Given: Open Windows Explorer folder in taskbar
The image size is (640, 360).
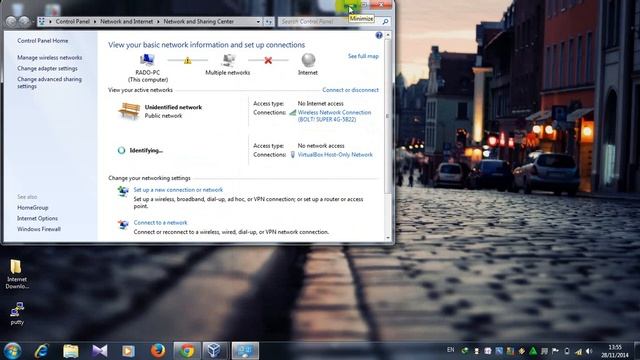Looking at the screenshot, I should (x=71, y=351).
